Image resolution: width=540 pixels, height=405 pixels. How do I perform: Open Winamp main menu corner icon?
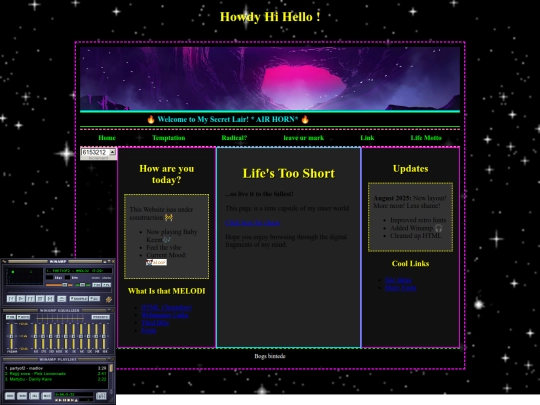tap(4, 261)
